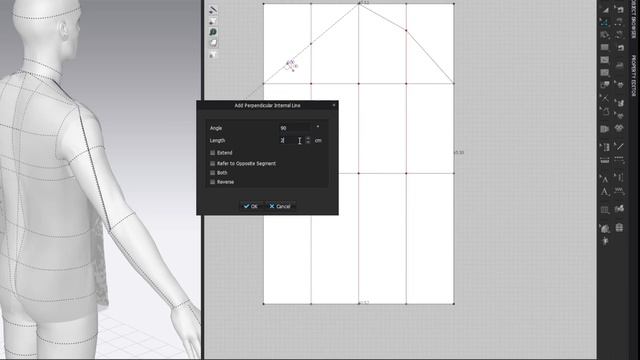This screenshot has width=640, height=360.
Task: Select the crossed-lines trace tool with arrow
Action: [x=604, y=98]
